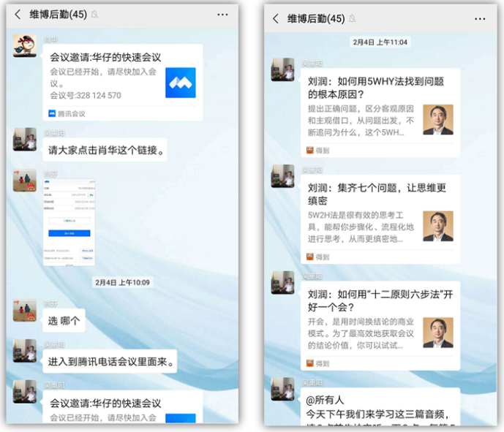
Task: Select the @所有人 announcement message
Action: point(380,406)
